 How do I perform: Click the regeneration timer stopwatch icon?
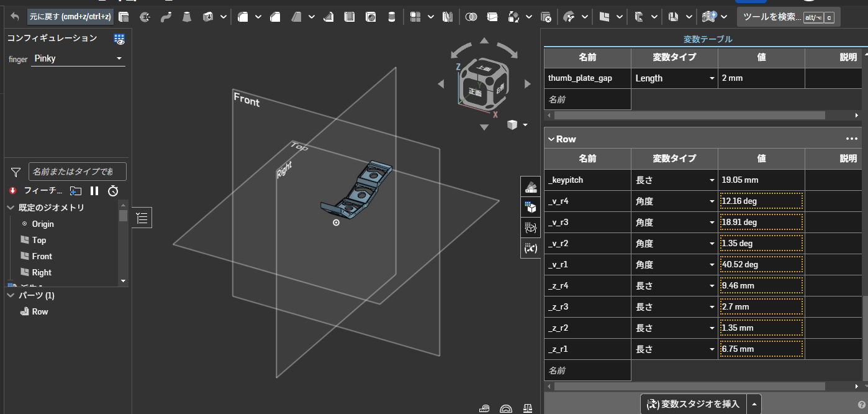(x=113, y=191)
